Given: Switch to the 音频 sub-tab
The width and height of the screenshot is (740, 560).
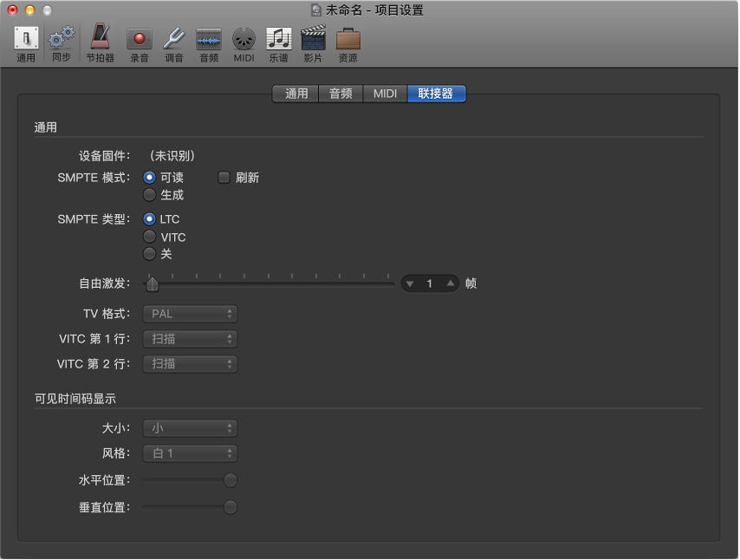Looking at the screenshot, I should tap(341, 94).
